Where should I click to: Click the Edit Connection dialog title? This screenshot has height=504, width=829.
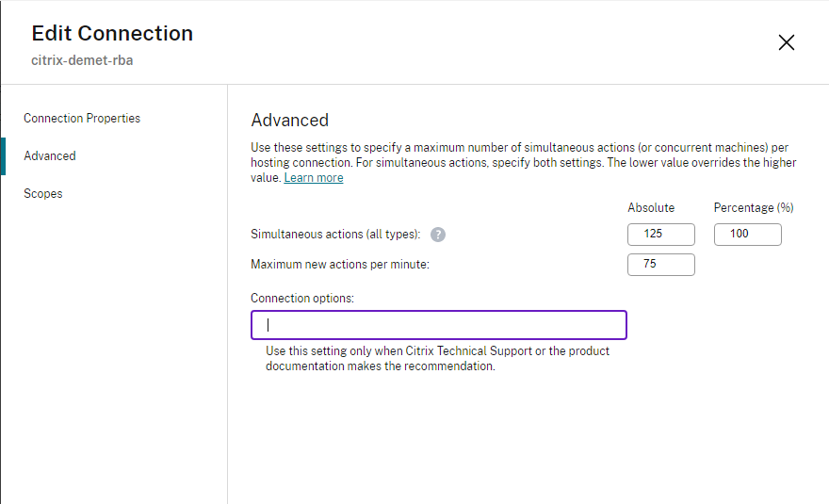coord(112,34)
